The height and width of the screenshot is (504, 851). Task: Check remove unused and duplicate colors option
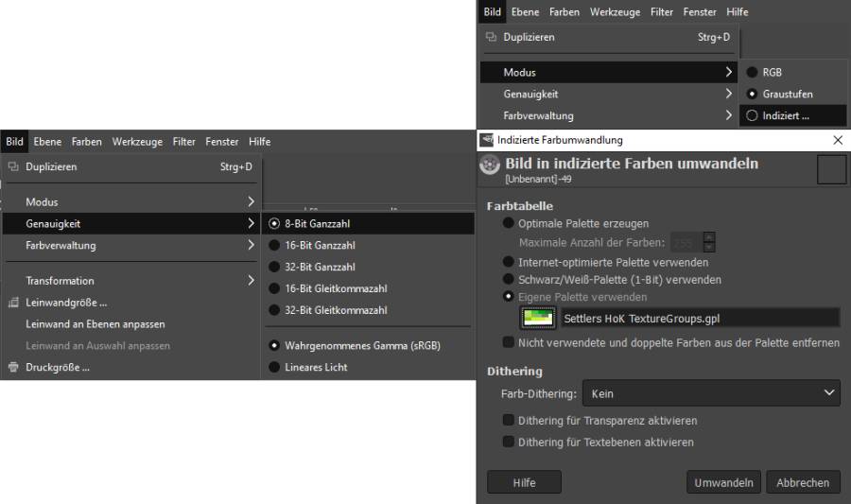(x=510, y=342)
